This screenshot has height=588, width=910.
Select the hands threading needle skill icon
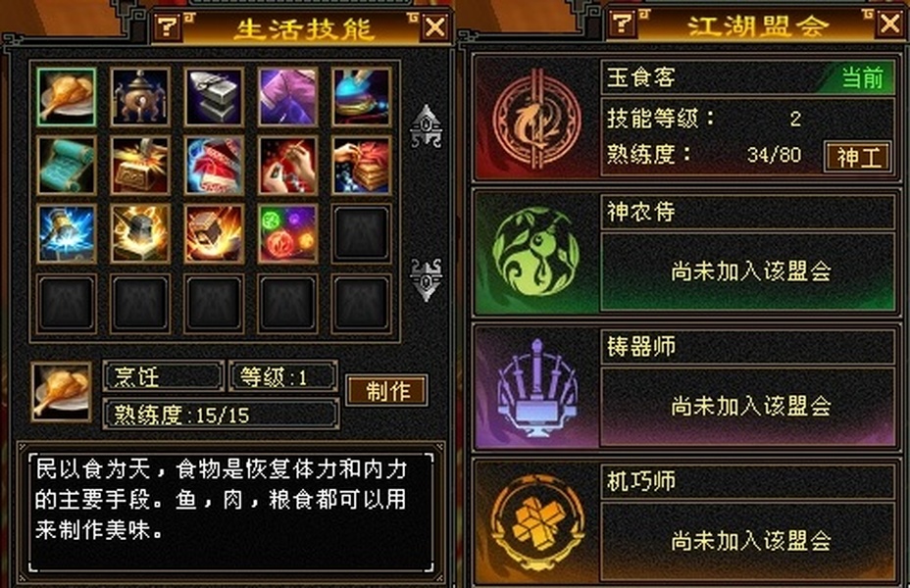click(287, 166)
